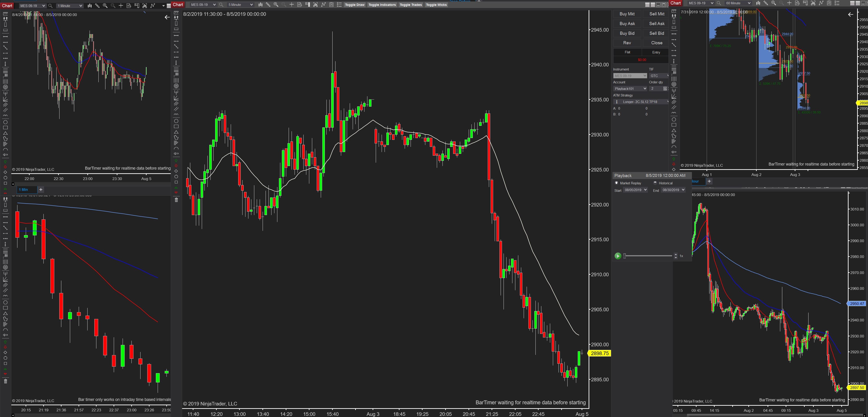Select the draw pencil tool in 5 Minute chart toolbar
The height and width of the screenshot is (417, 868).
point(268,5)
